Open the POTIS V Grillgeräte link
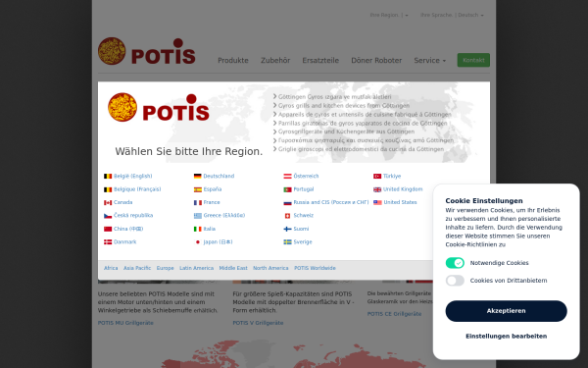Screen dimensions: 588x368 coord(258,323)
